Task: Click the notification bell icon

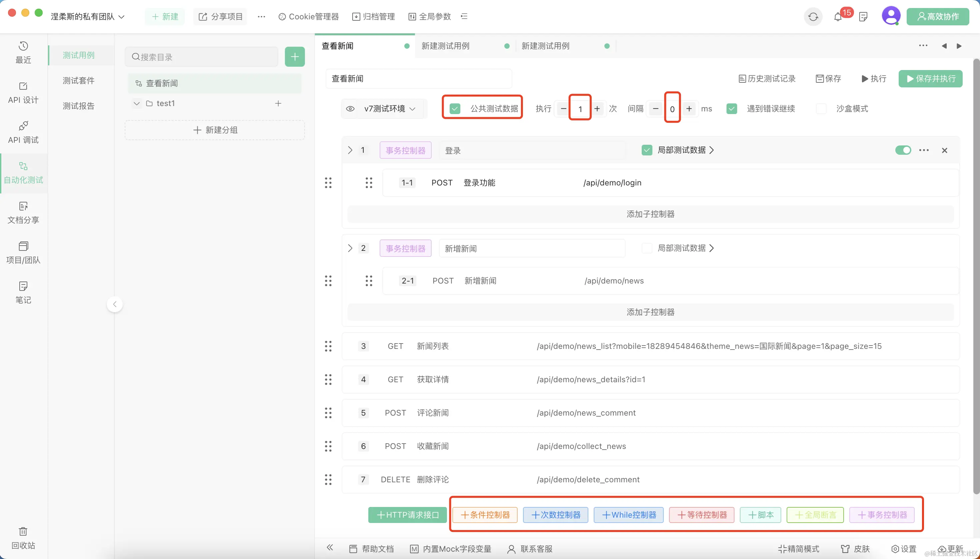Action: (x=838, y=17)
